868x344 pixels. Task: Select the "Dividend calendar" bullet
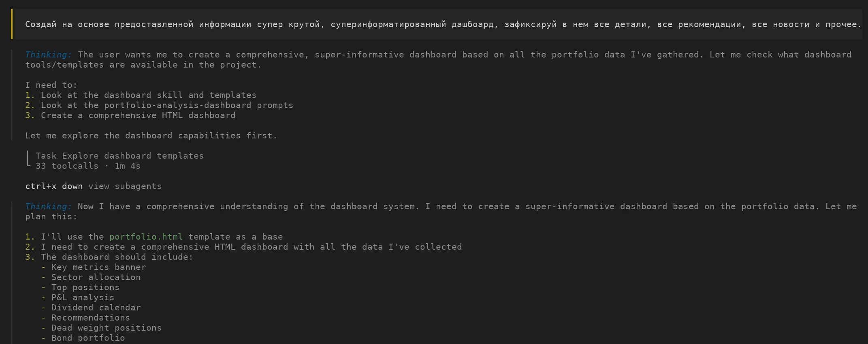click(96, 308)
